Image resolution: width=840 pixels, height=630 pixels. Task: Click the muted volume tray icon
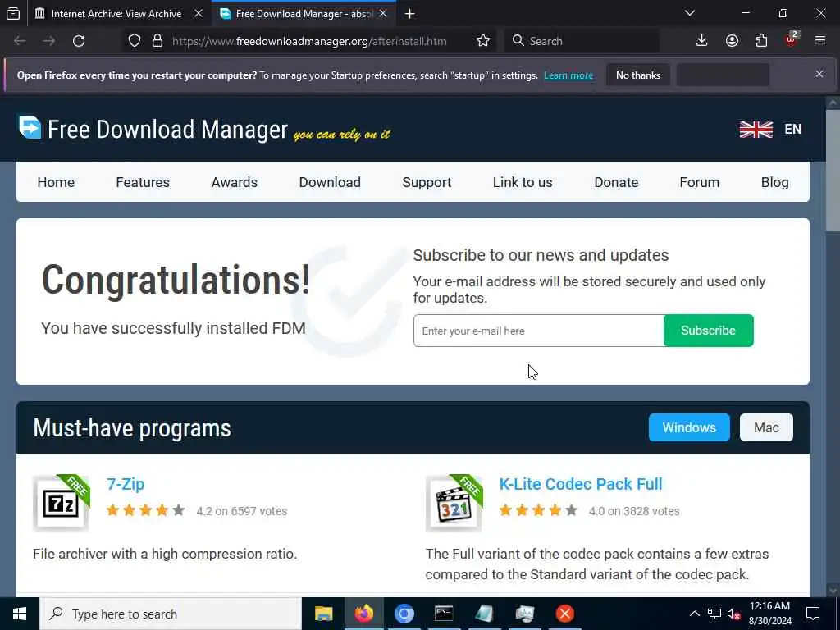click(x=734, y=614)
